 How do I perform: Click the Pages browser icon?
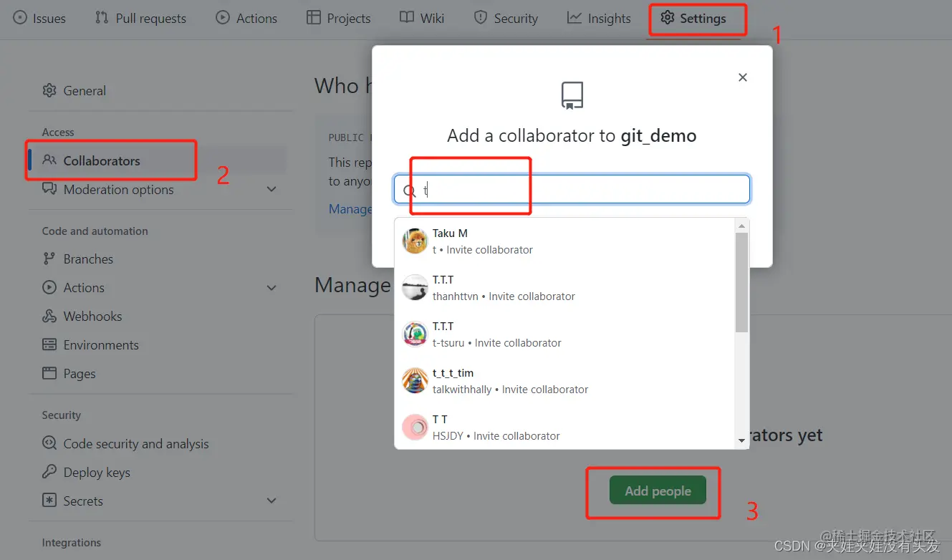tap(49, 373)
